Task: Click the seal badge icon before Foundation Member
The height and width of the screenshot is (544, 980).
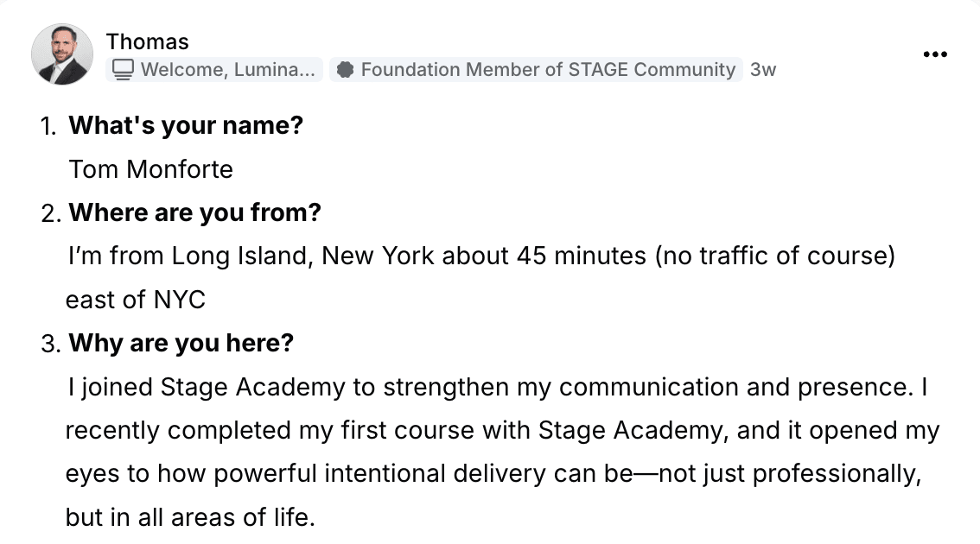Action: tap(346, 70)
